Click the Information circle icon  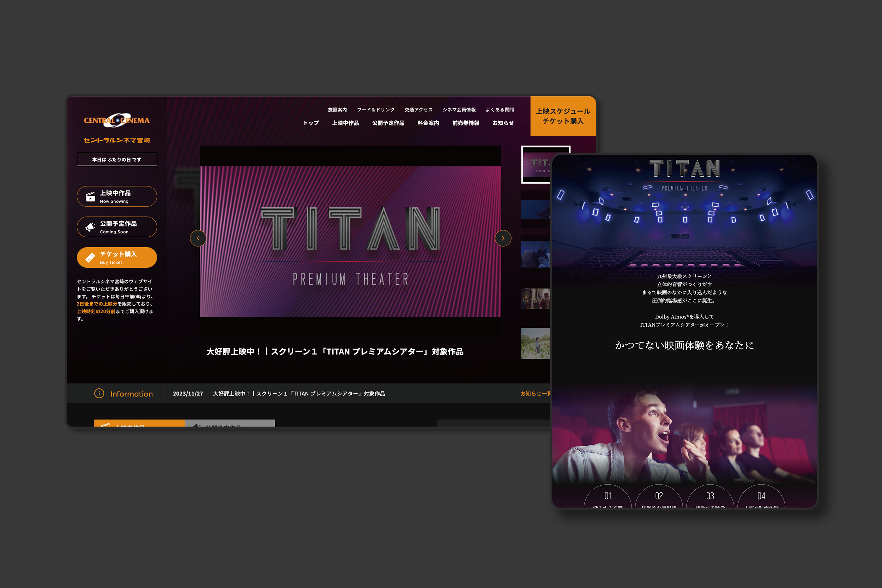pos(99,393)
